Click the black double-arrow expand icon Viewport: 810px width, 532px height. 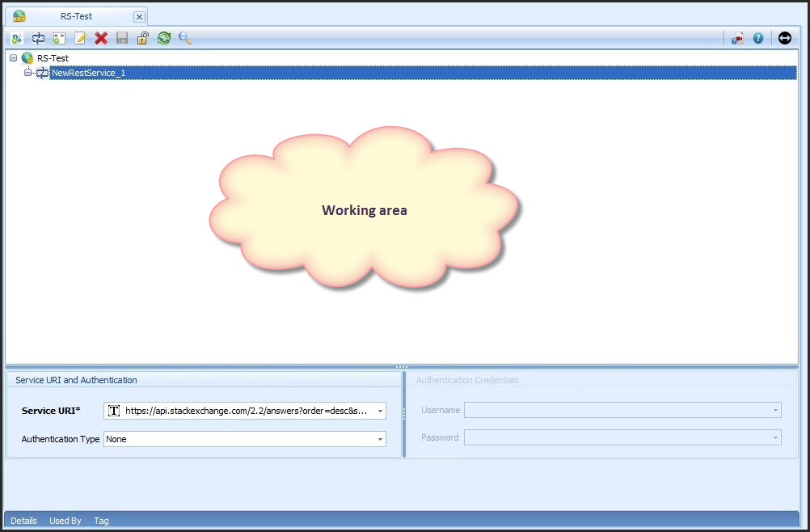tap(785, 38)
